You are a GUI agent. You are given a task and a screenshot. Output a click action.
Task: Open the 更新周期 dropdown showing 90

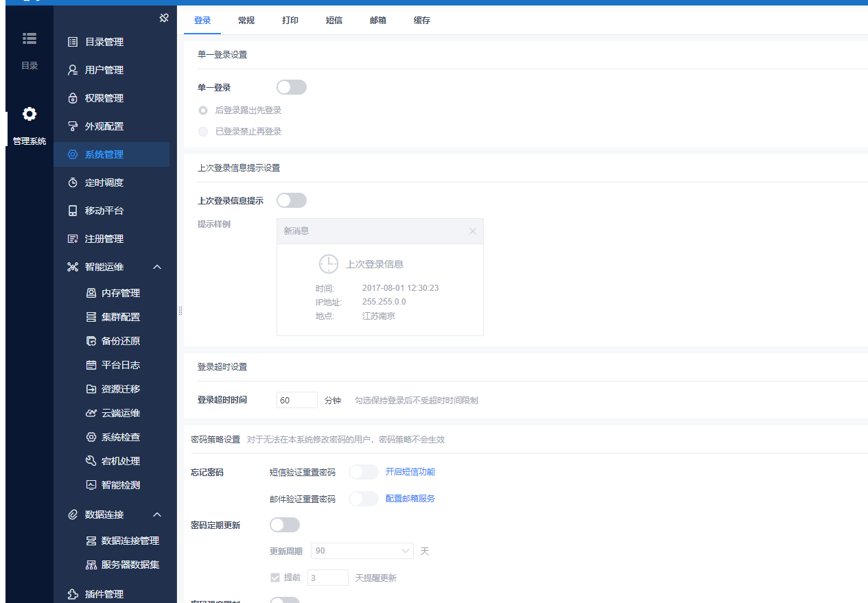point(362,551)
